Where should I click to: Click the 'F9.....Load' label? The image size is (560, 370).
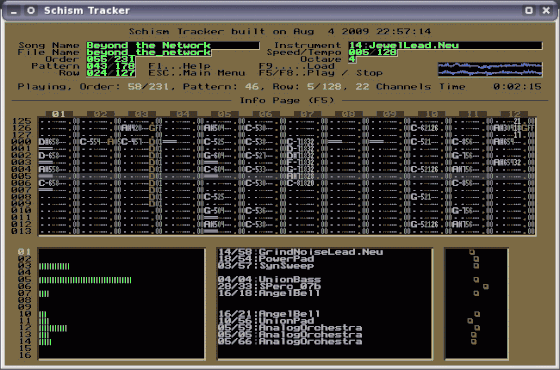pyautogui.click(x=296, y=66)
